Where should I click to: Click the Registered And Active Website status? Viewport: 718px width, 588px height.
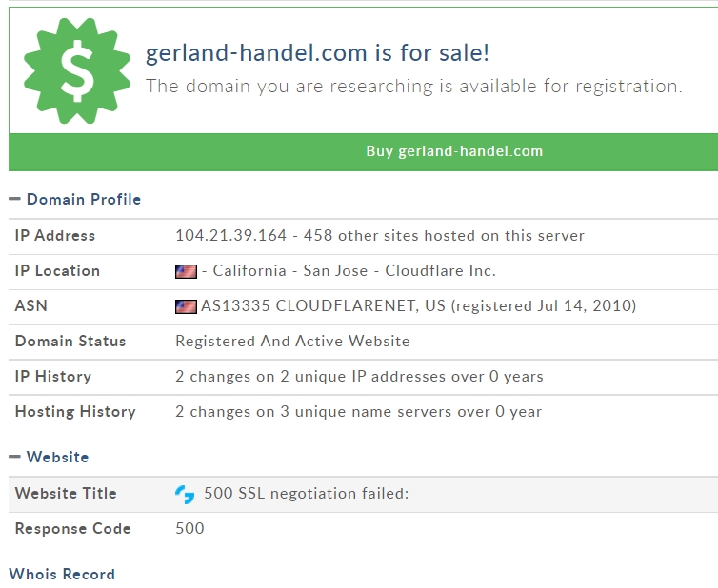coord(292,342)
